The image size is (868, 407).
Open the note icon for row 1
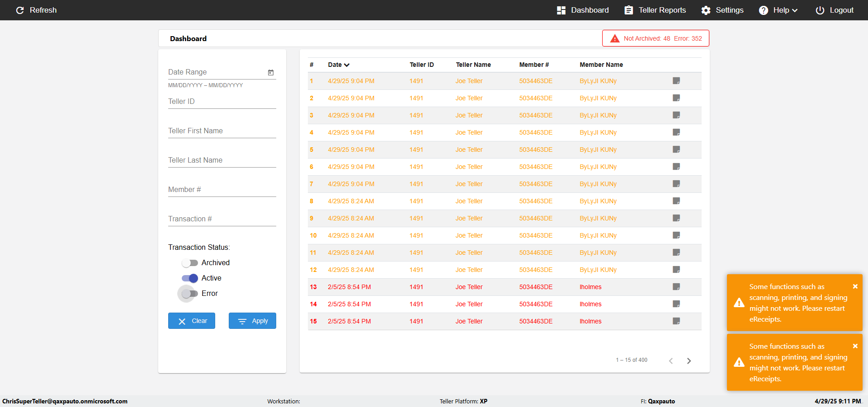(676, 81)
